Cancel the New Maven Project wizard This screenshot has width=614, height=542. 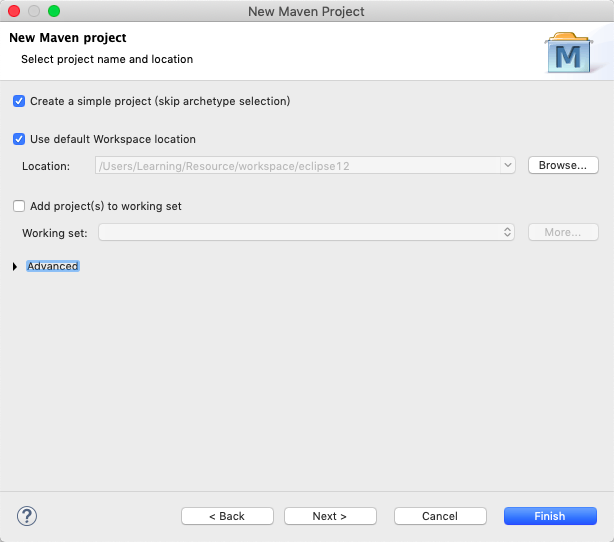point(440,516)
